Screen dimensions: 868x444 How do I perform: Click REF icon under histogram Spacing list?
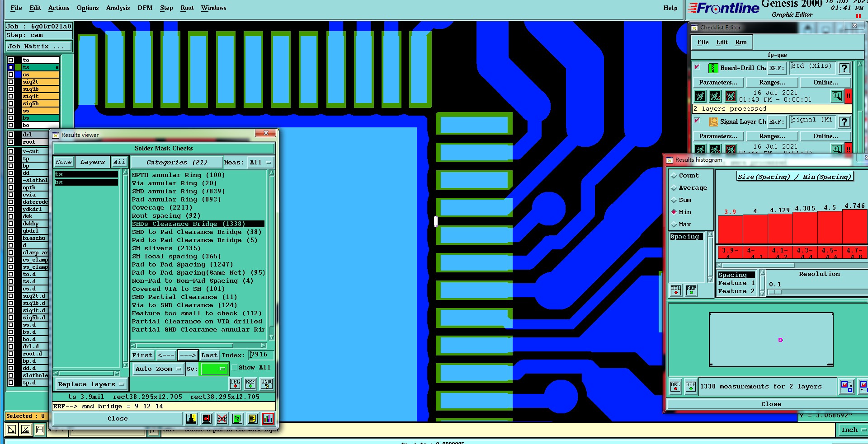point(691,290)
